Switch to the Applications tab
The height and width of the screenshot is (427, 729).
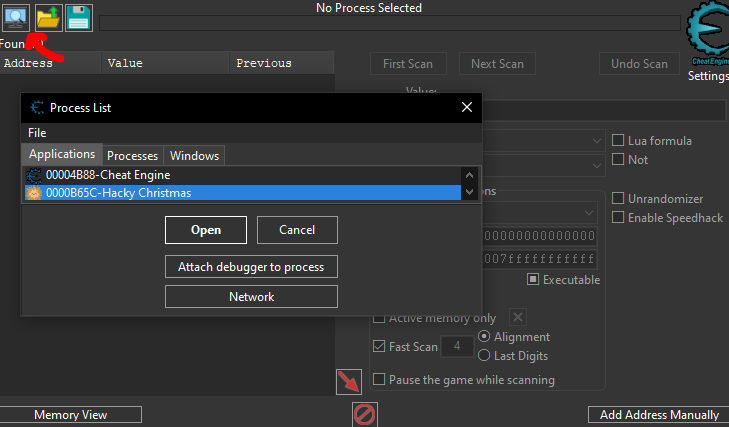pyautogui.click(x=62, y=154)
